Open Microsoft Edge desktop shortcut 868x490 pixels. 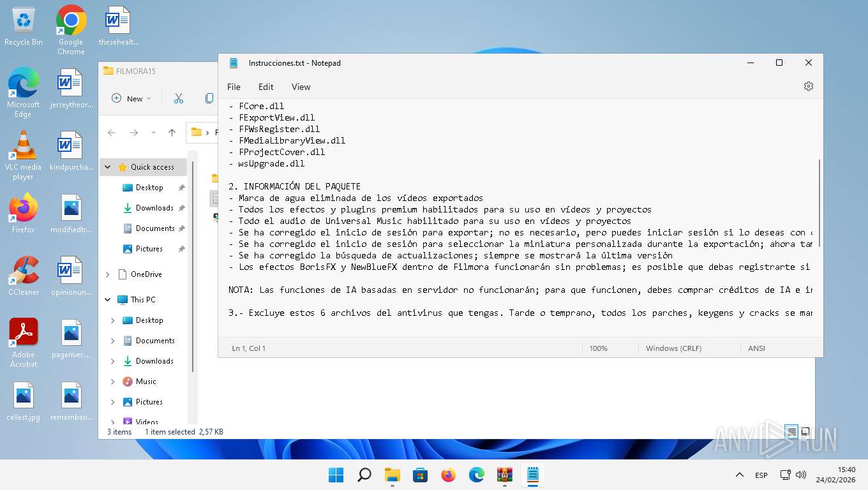click(23, 93)
